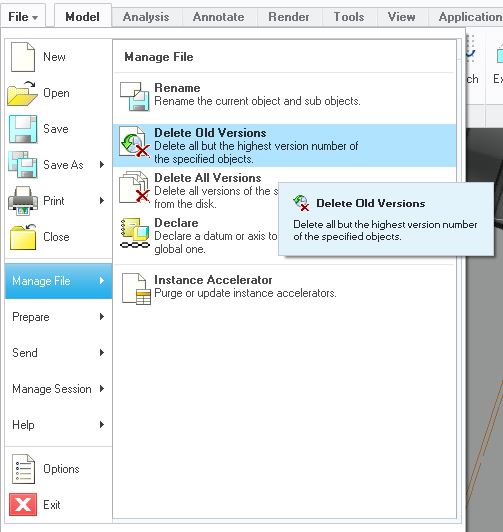Image resolution: width=503 pixels, height=532 pixels.
Task: Click the Open folder icon
Action: [22, 93]
